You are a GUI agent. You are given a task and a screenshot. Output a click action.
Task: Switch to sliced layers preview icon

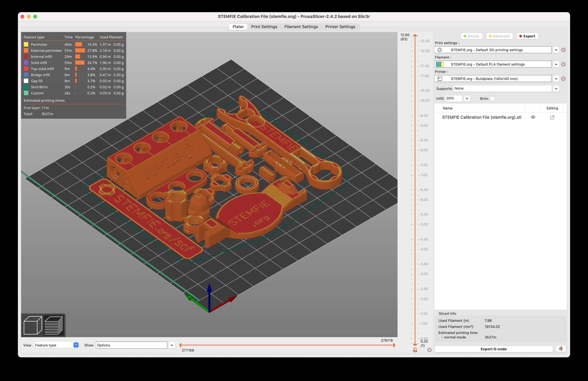pyautogui.click(x=54, y=325)
